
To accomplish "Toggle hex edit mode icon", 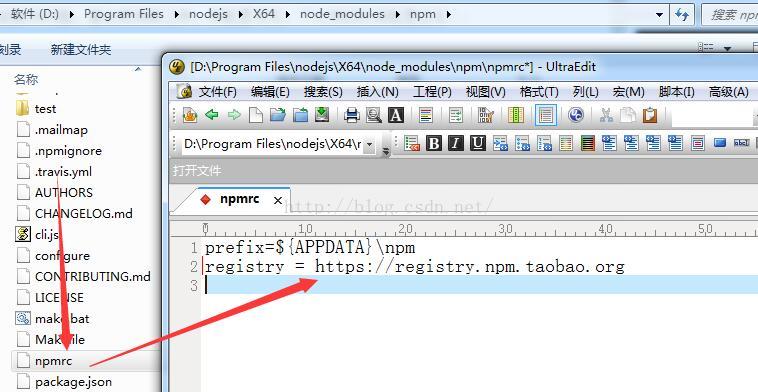I will click(485, 115).
